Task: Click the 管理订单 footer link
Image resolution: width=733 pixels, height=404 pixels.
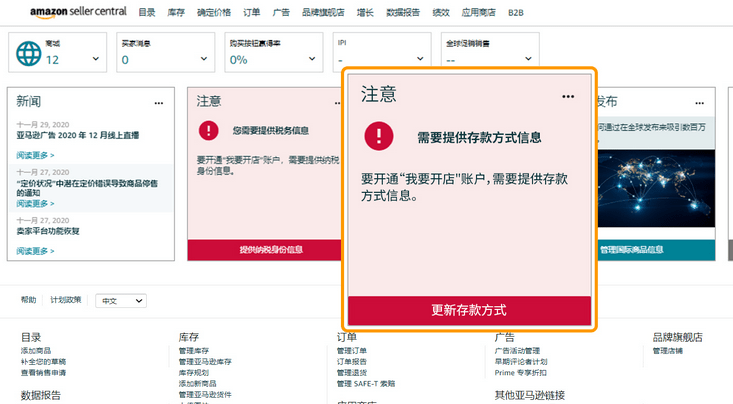Action: pos(352,351)
